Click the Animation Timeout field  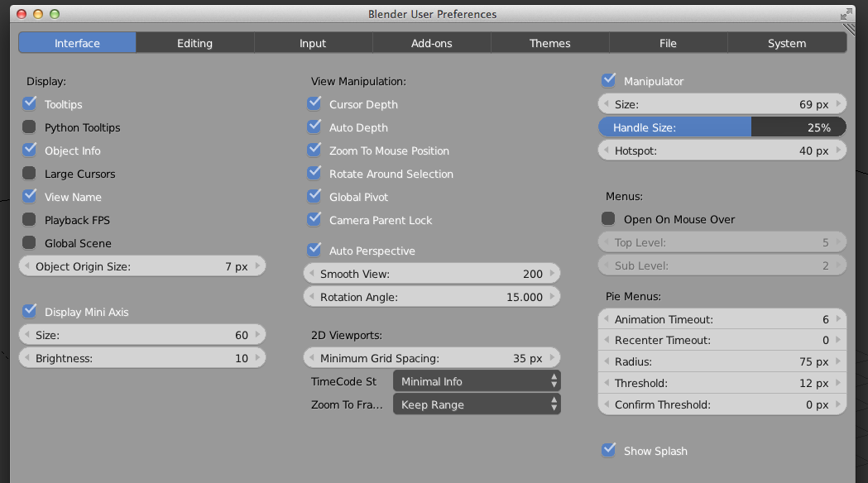[722, 318]
